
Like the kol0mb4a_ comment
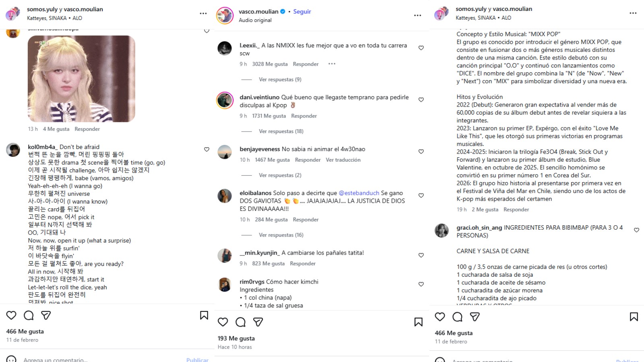(x=206, y=149)
